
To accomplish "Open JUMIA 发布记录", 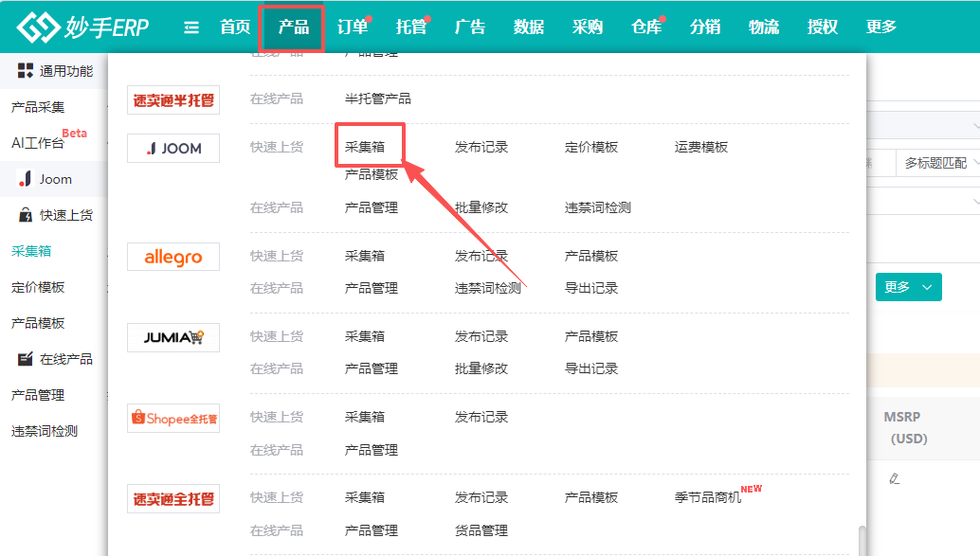I will click(481, 336).
